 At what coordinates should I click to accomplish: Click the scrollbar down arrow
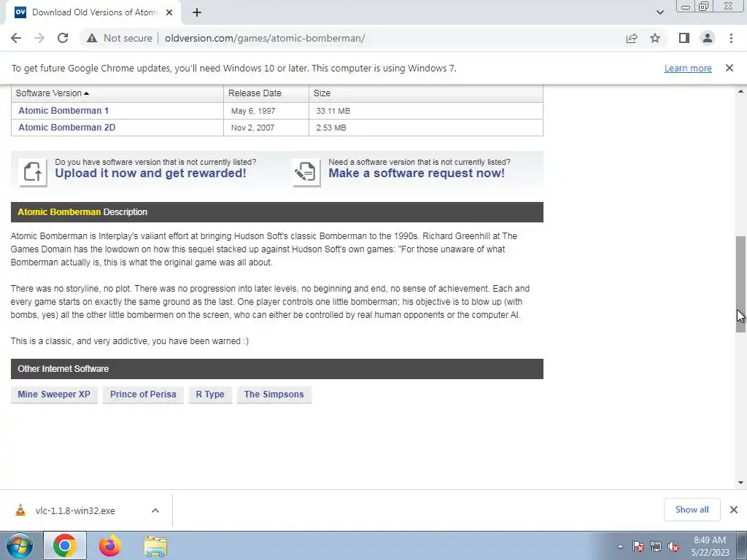740,483
